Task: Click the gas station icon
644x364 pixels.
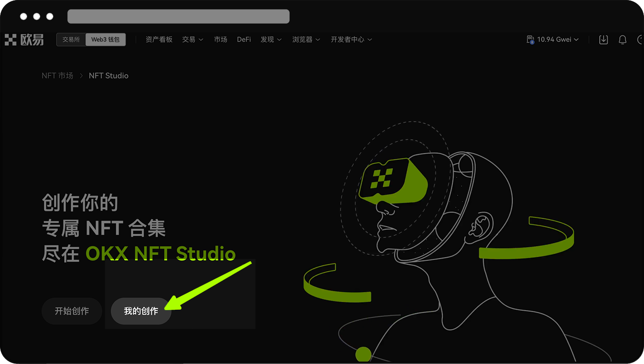Action: point(530,40)
